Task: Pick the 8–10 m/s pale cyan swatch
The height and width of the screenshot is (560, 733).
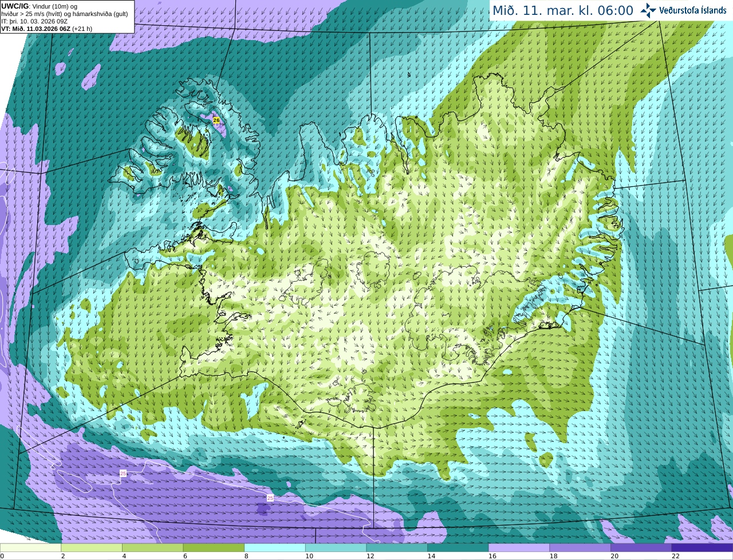Action: point(275,547)
